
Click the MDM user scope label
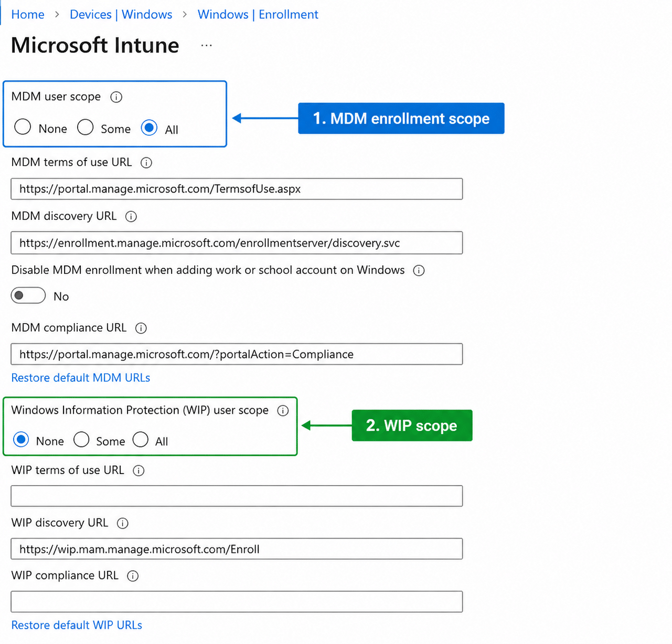(56, 96)
